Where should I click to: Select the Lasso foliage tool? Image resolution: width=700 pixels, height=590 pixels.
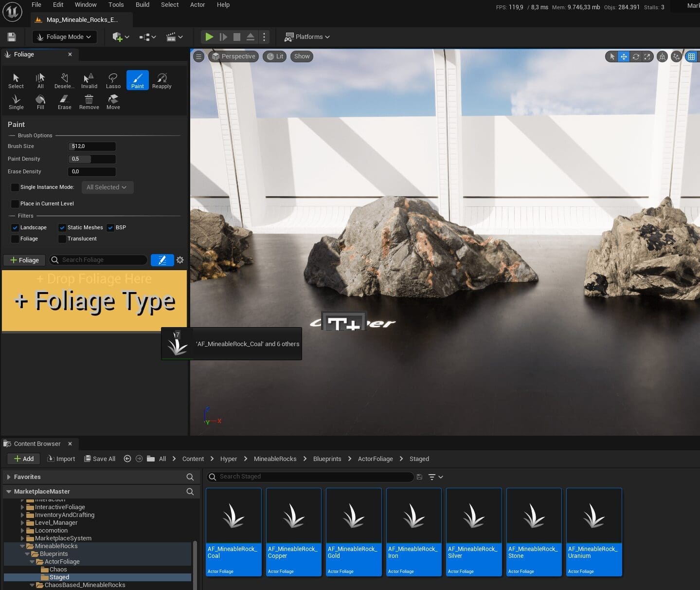pyautogui.click(x=113, y=80)
